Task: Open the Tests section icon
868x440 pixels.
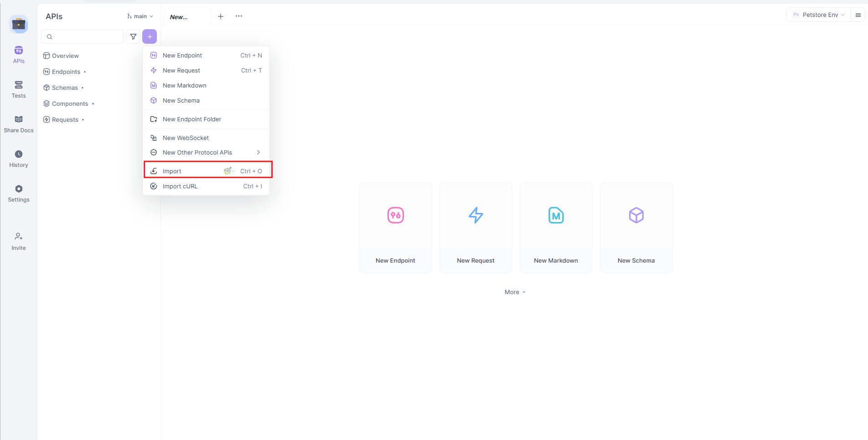Action: point(19,85)
